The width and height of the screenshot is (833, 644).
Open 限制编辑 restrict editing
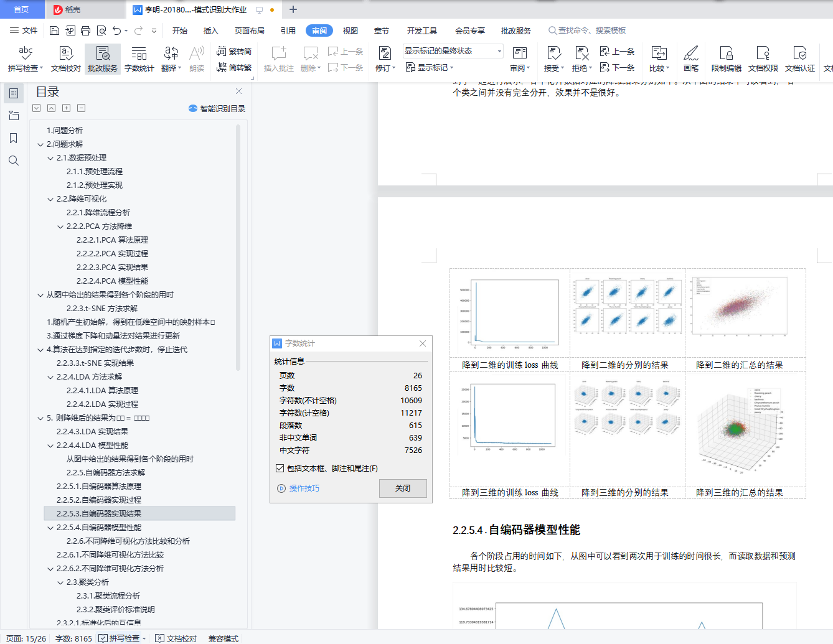[727, 59]
